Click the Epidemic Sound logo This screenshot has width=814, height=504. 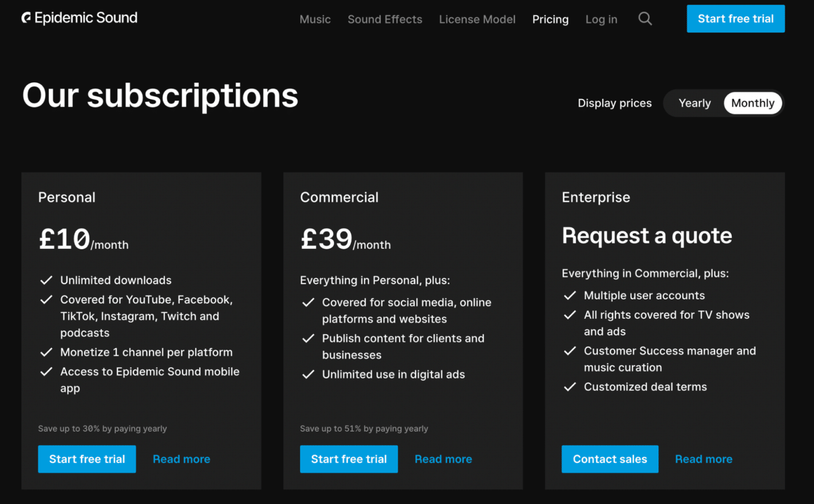click(x=79, y=18)
